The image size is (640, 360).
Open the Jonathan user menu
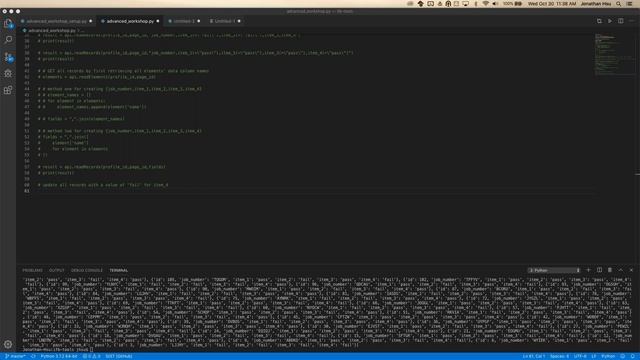pyautogui.click(x=596, y=4)
